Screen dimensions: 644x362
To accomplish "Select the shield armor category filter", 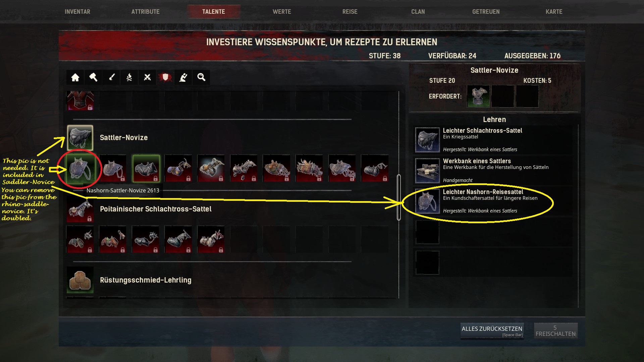I will (165, 77).
